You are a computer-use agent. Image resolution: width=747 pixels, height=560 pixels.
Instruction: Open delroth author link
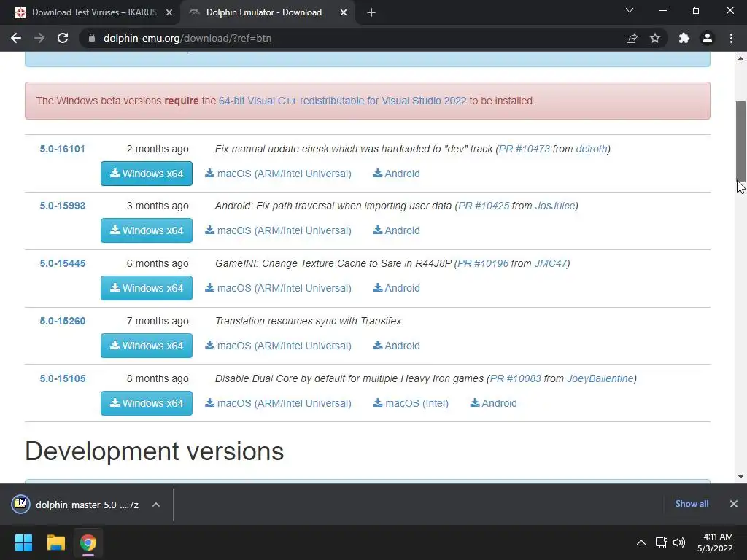pyautogui.click(x=592, y=149)
